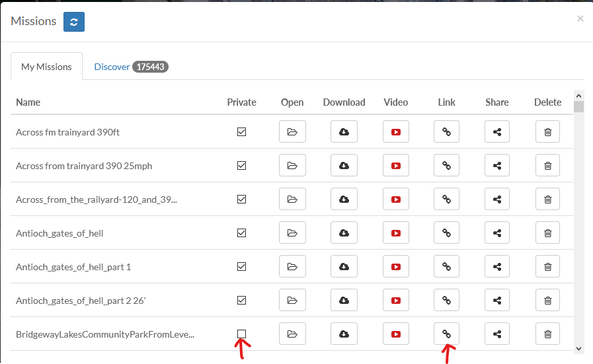Play video for BridgewayLakesCommunityPark mission
Screen dimensions: 593x364
point(395,334)
